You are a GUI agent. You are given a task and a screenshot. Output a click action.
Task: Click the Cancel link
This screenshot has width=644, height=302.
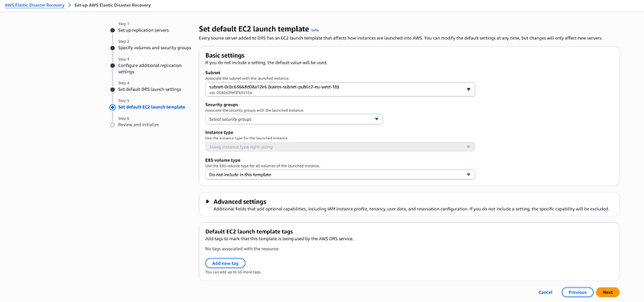546,292
